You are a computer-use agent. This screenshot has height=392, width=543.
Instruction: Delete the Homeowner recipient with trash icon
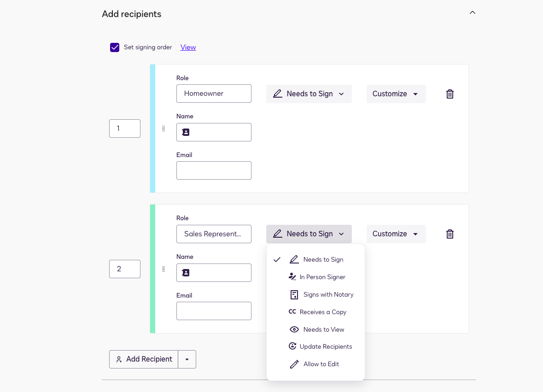450,94
